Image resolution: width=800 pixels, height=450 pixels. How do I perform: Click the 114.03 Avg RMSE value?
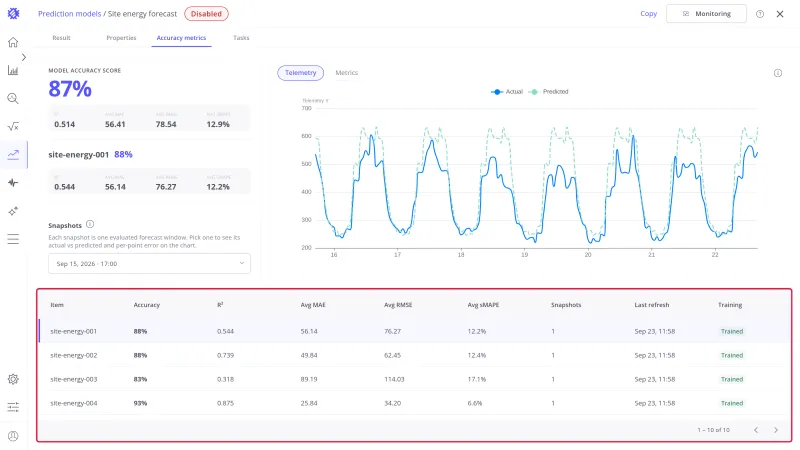[394, 379]
